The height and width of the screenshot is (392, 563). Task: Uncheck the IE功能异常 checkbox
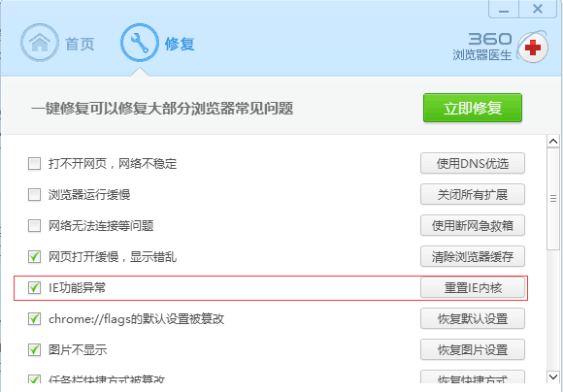pyautogui.click(x=35, y=287)
